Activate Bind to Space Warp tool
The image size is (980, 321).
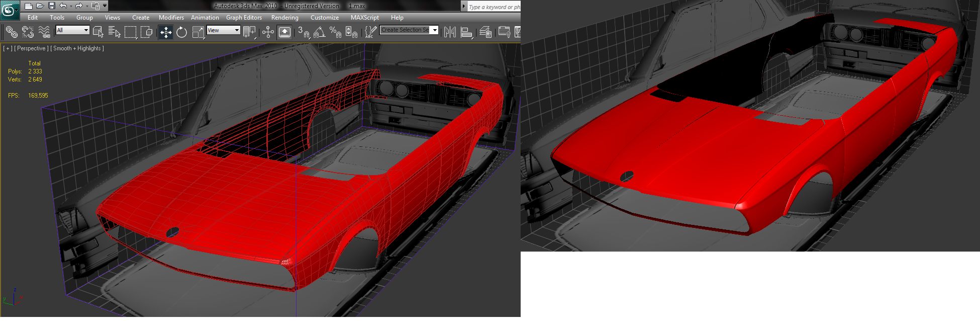pyautogui.click(x=44, y=32)
